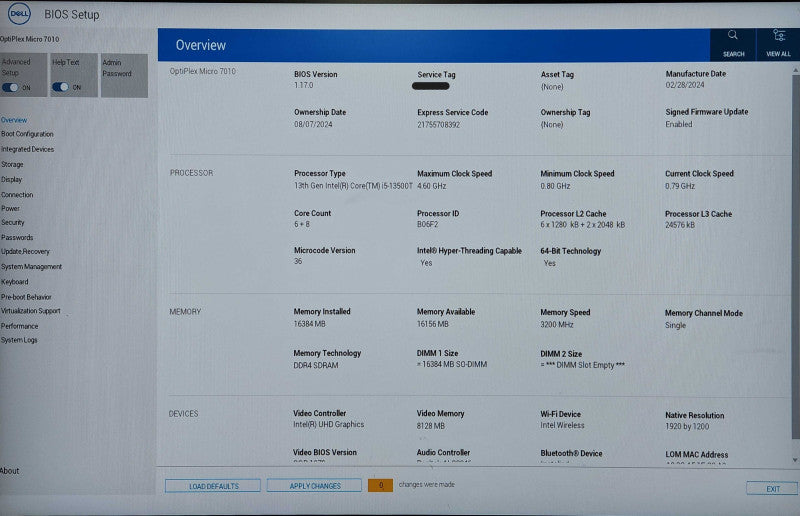Image resolution: width=800 pixels, height=516 pixels.
Task: Open Connection settings
Action: [x=17, y=194]
